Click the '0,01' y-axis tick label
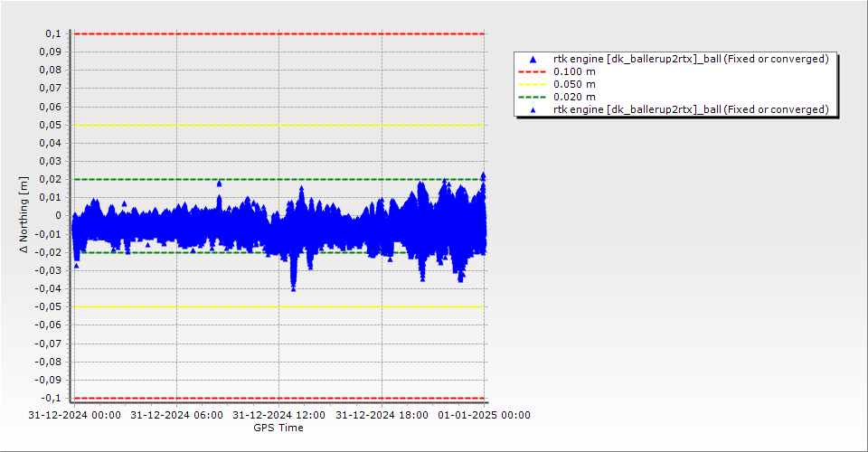Screen dimensions: 868x452 coord(51,197)
